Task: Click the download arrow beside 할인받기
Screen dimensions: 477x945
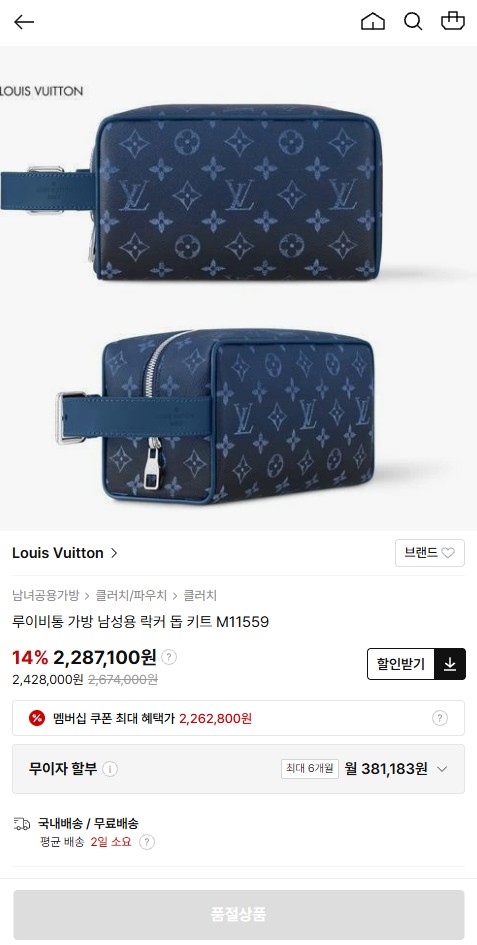Action: click(450, 664)
